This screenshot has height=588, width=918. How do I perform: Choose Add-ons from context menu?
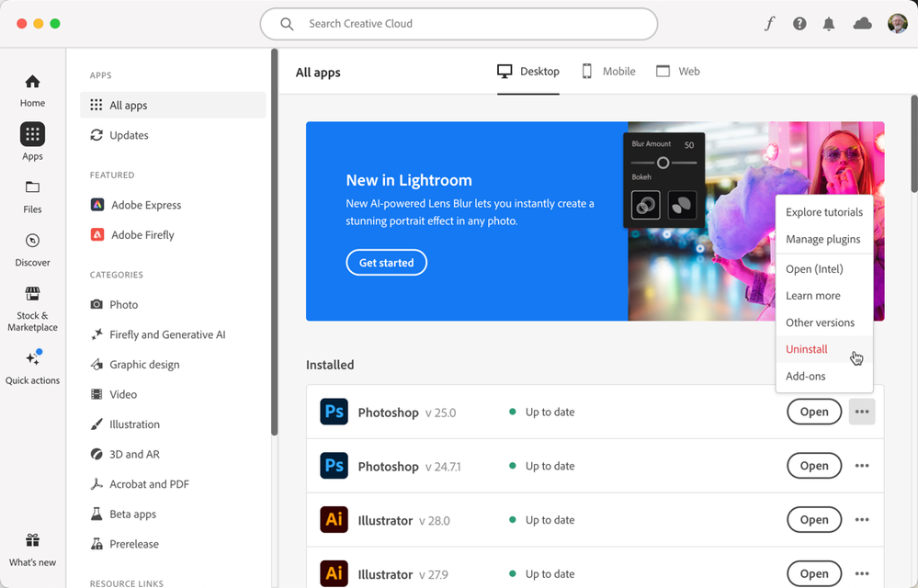[x=823, y=376]
